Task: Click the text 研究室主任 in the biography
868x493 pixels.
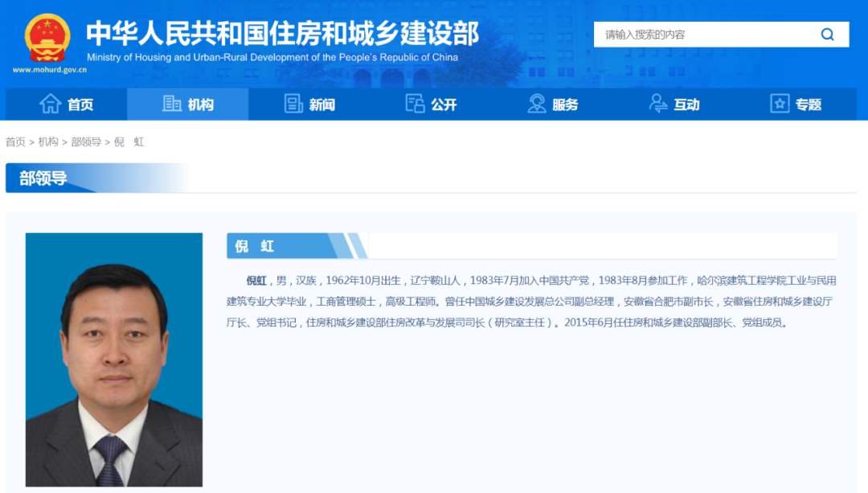Action: coord(520,323)
